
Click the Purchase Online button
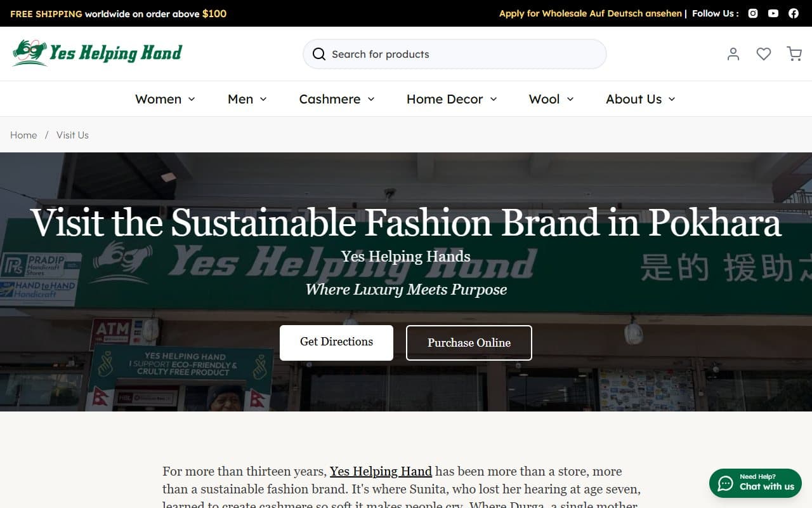coord(469,342)
